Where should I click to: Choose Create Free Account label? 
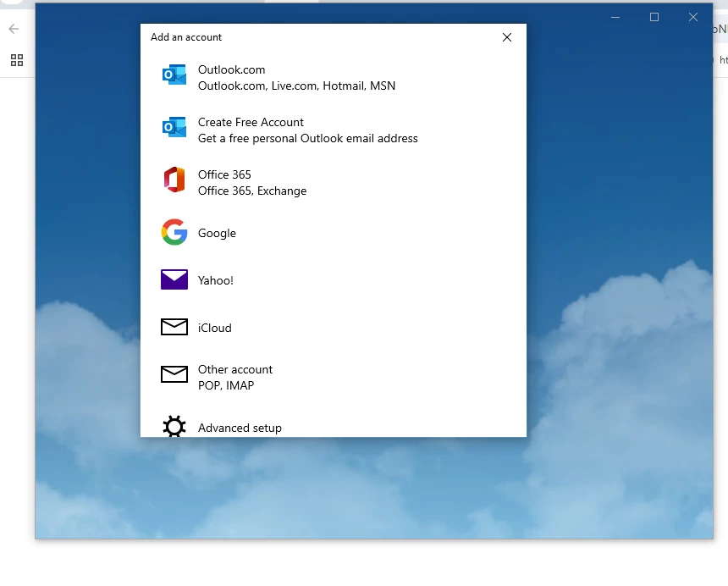point(251,122)
